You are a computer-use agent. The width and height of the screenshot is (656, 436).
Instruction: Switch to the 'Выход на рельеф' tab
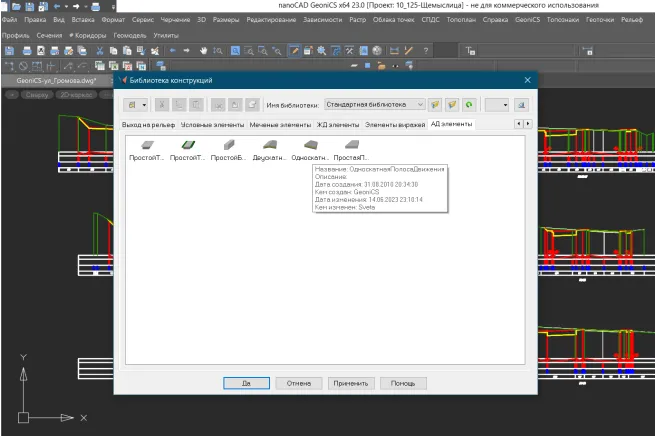tap(148, 124)
